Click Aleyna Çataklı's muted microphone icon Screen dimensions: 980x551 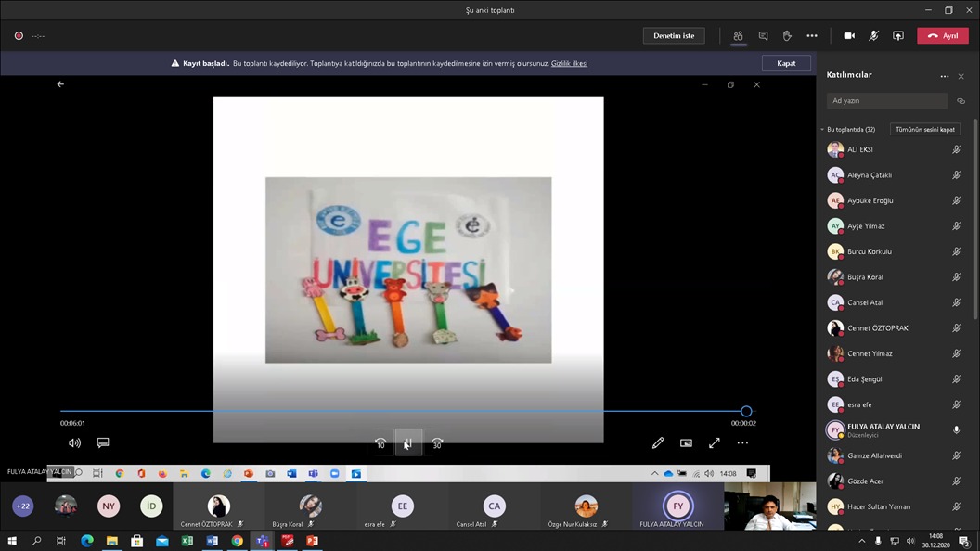point(956,175)
